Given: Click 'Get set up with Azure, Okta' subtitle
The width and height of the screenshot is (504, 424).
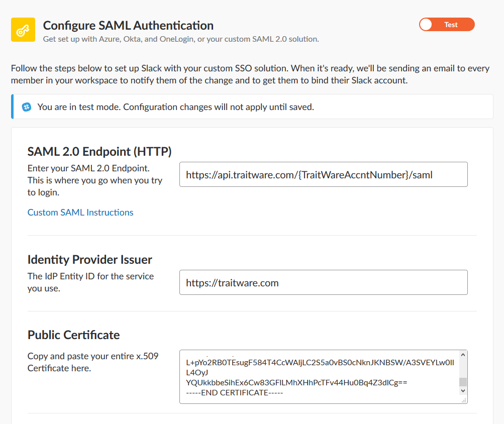Looking at the screenshot, I should [181, 39].
